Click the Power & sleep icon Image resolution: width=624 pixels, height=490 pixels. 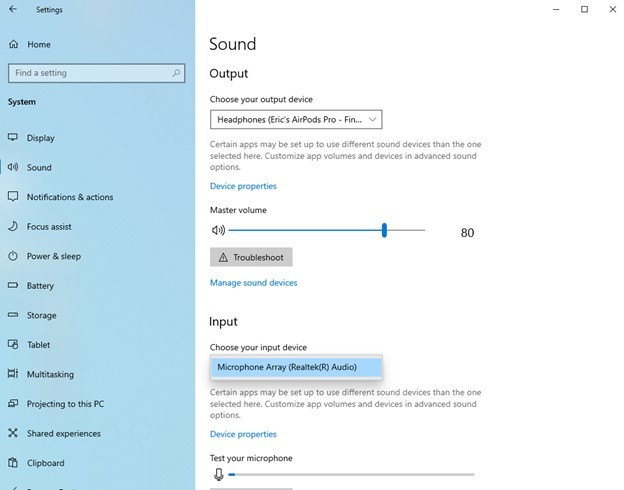point(13,256)
